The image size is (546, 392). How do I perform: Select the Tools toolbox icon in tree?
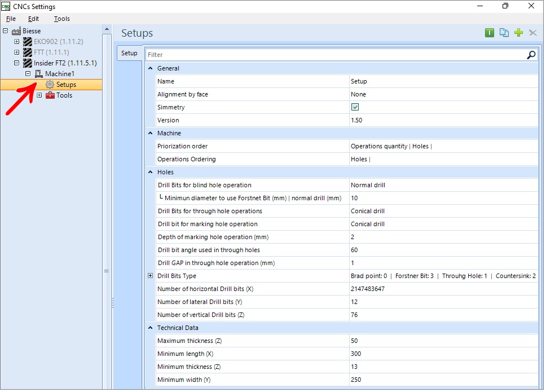pos(51,96)
